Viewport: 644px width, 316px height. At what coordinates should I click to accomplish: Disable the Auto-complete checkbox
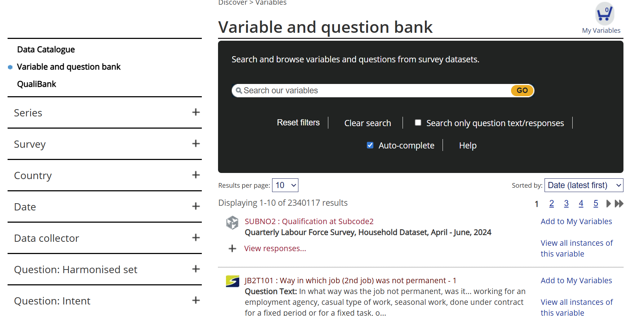pyautogui.click(x=370, y=145)
